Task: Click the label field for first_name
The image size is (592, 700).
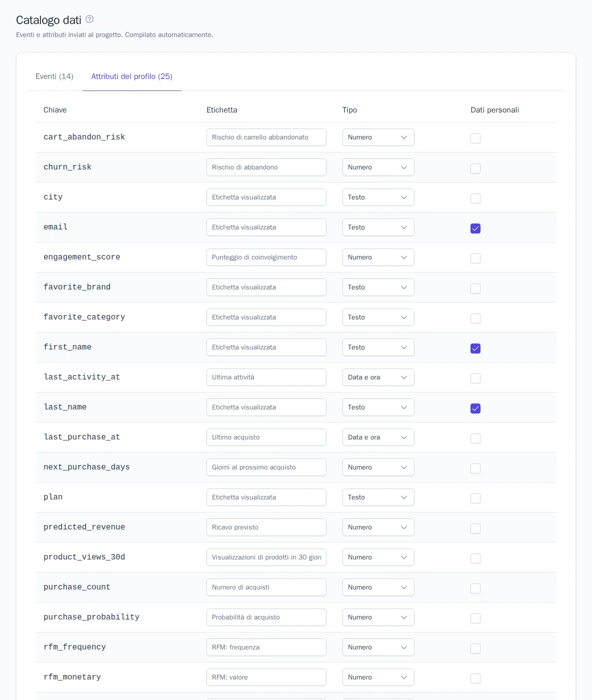Action: tap(266, 347)
